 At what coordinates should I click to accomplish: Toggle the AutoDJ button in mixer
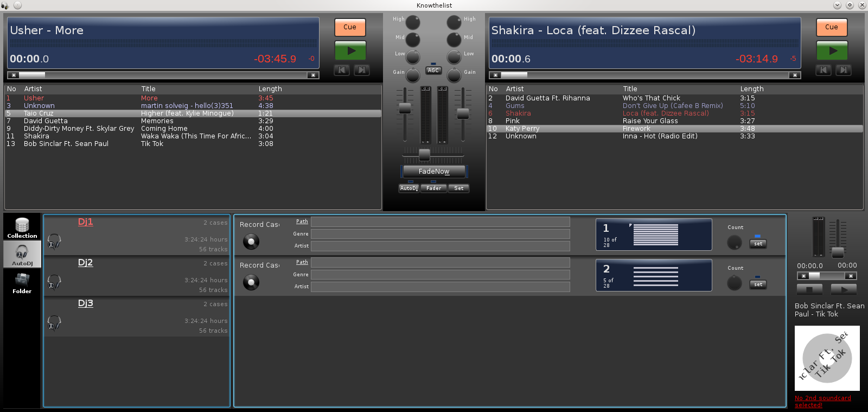[409, 188]
